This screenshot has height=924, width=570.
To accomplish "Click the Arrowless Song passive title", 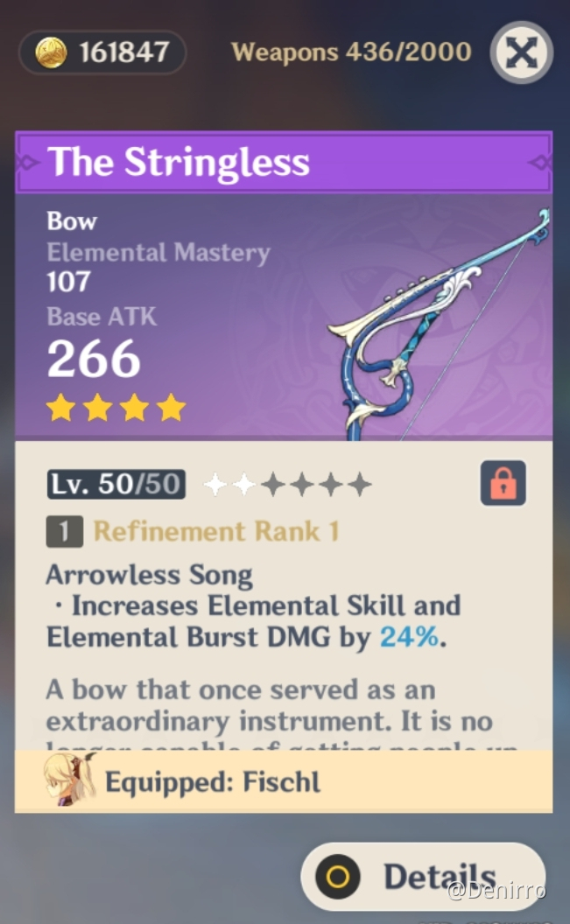I will [149, 575].
